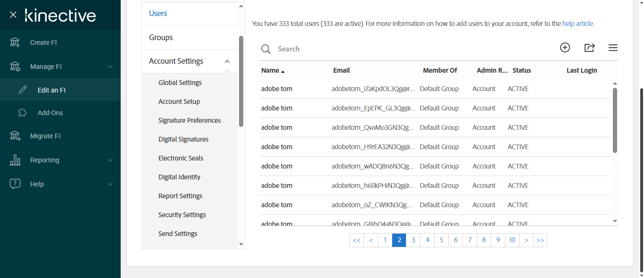Screen dimensions: 644x278
Task: Click the search magnifier icon
Action: pyautogui.click(x=266, y=49)
